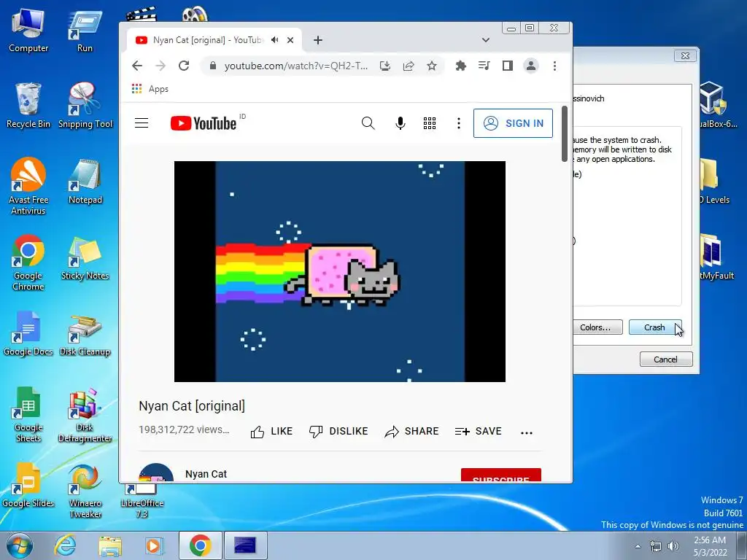Select the Run desktop shortcut
Screen dimensions: 747x560
(85, 30)
